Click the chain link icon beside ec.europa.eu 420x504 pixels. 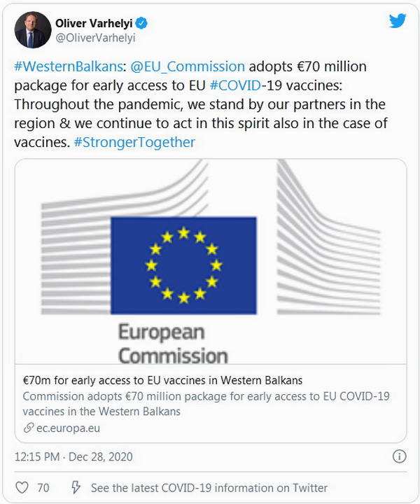(28, 428)
